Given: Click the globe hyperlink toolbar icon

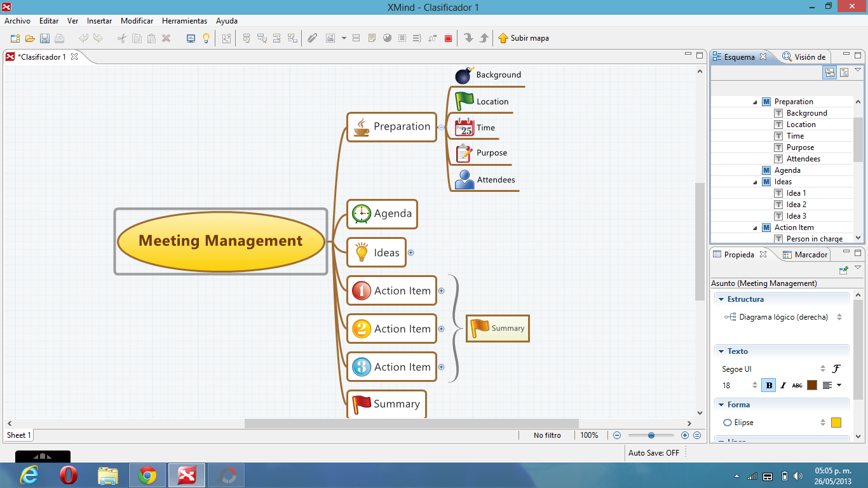Looking at the screenshot, I should [x=387, y=38].
